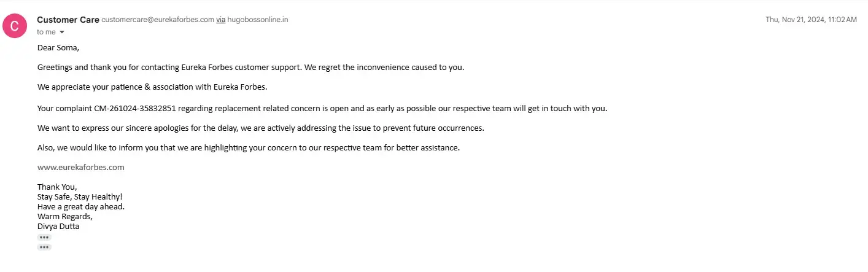Open the www.eurekaforbes.com link
This screenshot has height=272, width=868.
pos(80,167)
